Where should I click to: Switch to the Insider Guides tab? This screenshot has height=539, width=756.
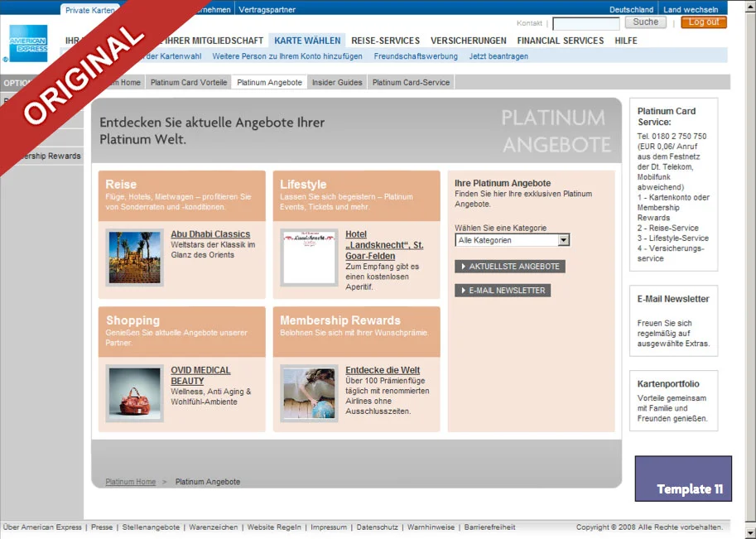[337, 83]
